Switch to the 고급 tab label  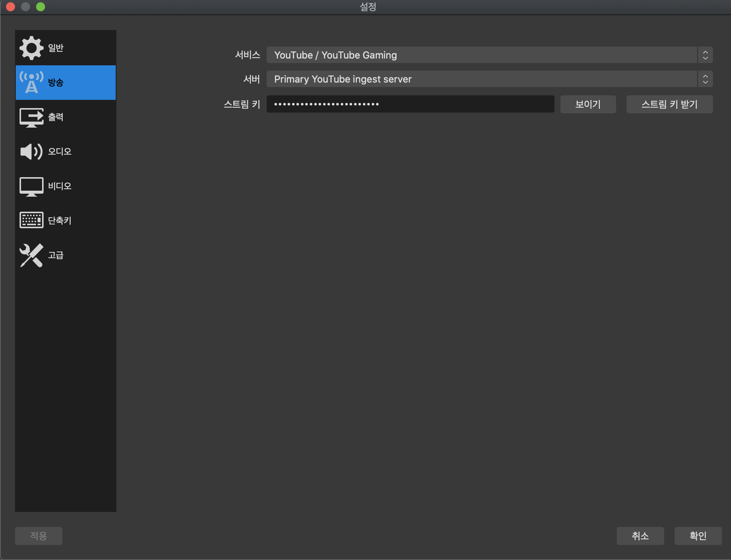coord(56,255)
